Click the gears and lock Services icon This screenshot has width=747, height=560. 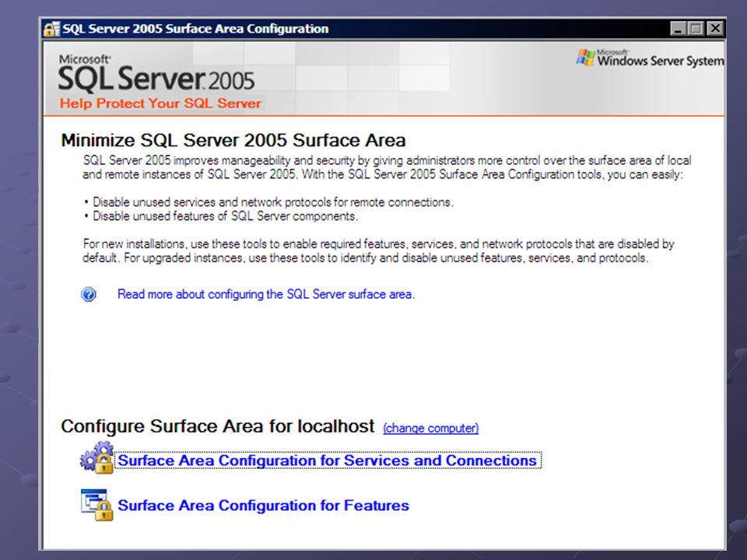pyautogui.click(x=97, y=457)
